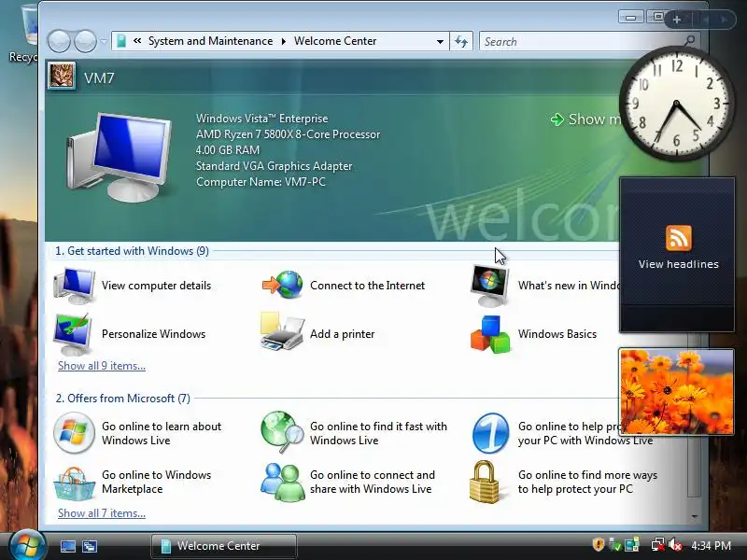
Task: Click the taskbar clock showing 4:34 PM
Action: tap(711, 545)
